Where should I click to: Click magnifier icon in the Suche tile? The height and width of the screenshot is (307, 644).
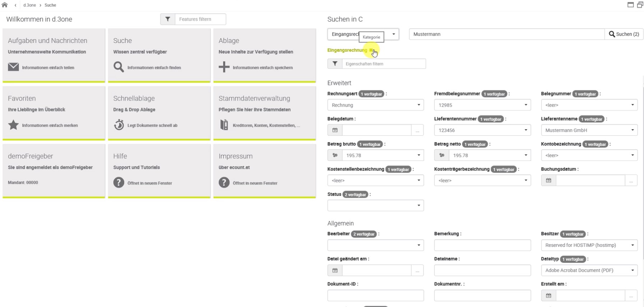coord(119,67)
